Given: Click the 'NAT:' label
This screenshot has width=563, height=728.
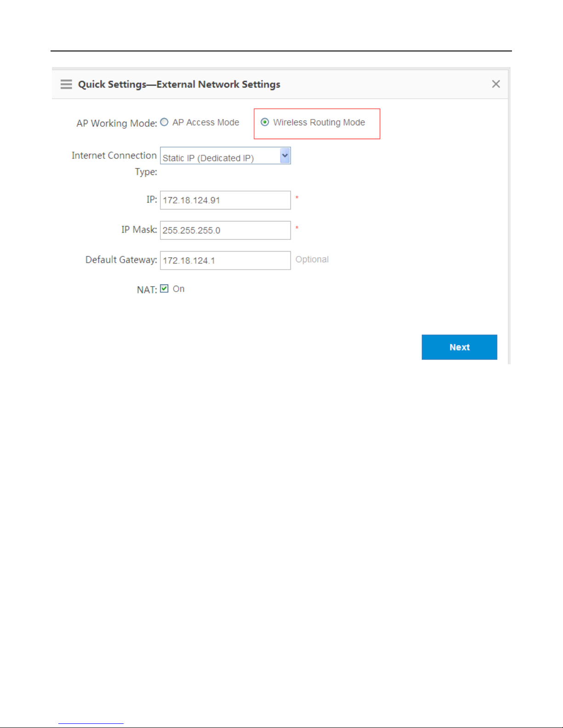Looking at the screenshot, I should (x=147, y=290).
